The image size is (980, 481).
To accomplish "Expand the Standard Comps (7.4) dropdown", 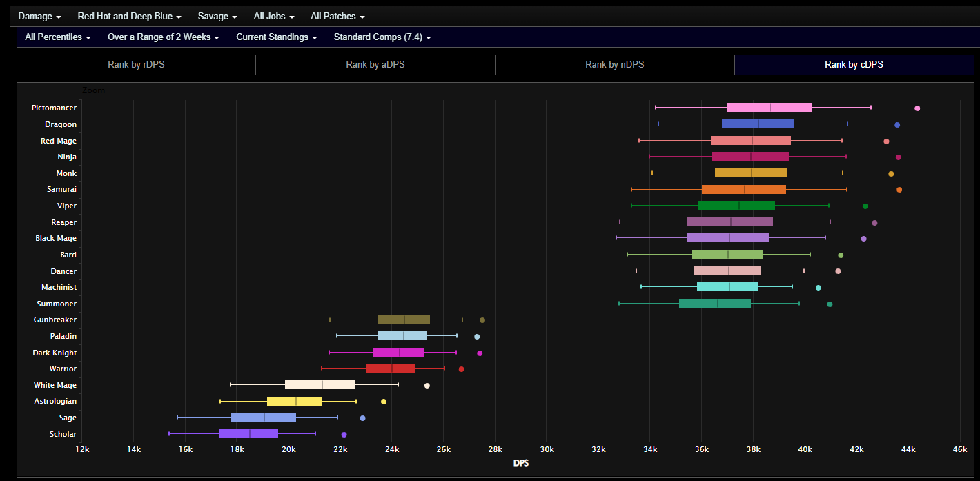I will [382, 37].
